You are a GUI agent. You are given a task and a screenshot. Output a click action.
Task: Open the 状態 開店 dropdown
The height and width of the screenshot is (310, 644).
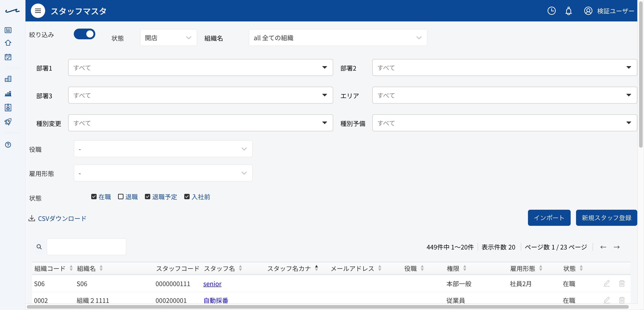click(168, 38)
